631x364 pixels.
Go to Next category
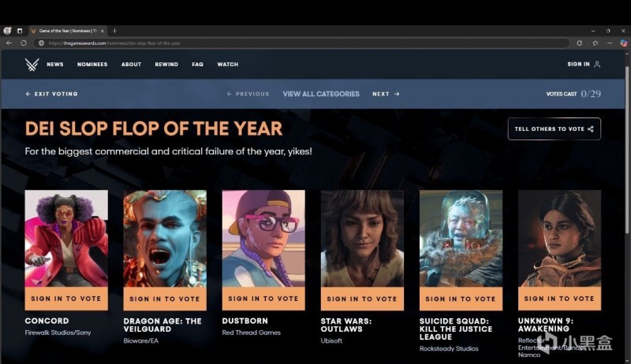click(386, 94)
